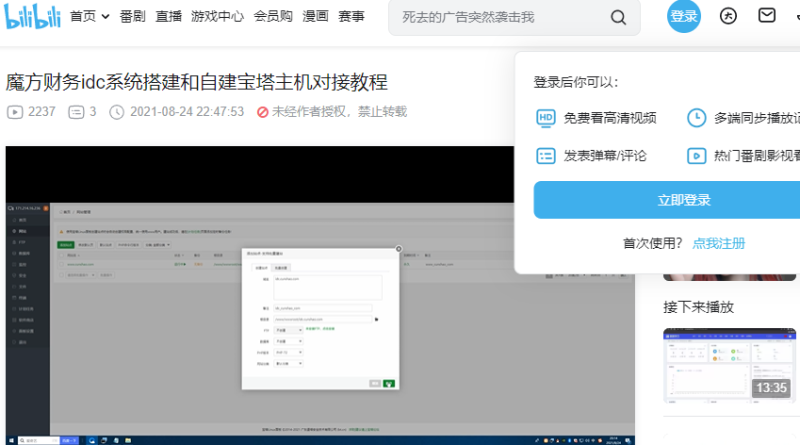
Task: Click the round icon beside the 登录 avatar
Action: pyautogui.click(x=728, y=16)
